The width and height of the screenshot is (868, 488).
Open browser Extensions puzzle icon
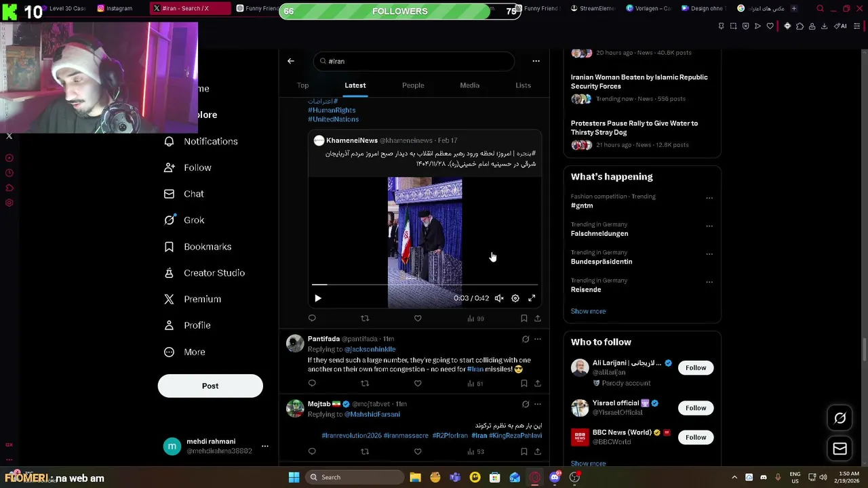(800, 26)
